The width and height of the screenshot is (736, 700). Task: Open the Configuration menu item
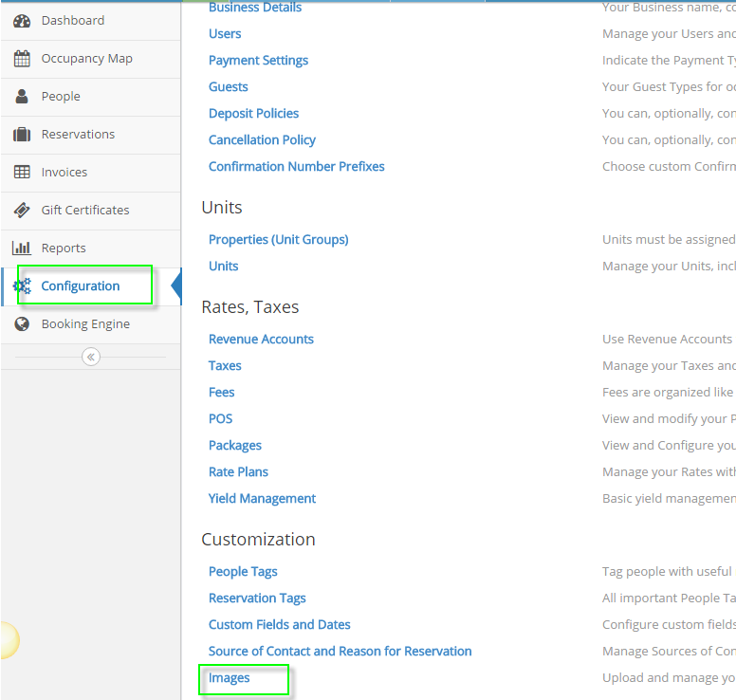81,286
